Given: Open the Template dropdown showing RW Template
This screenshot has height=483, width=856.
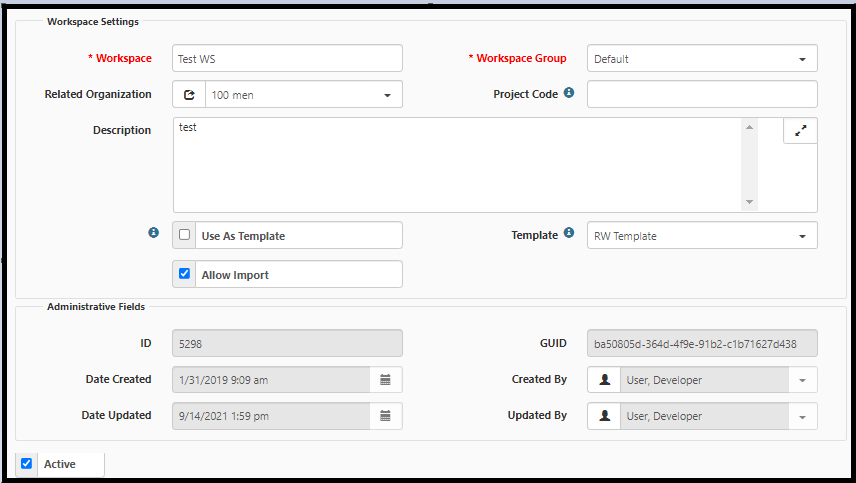Looking at the screenshot, I should 702,236.
